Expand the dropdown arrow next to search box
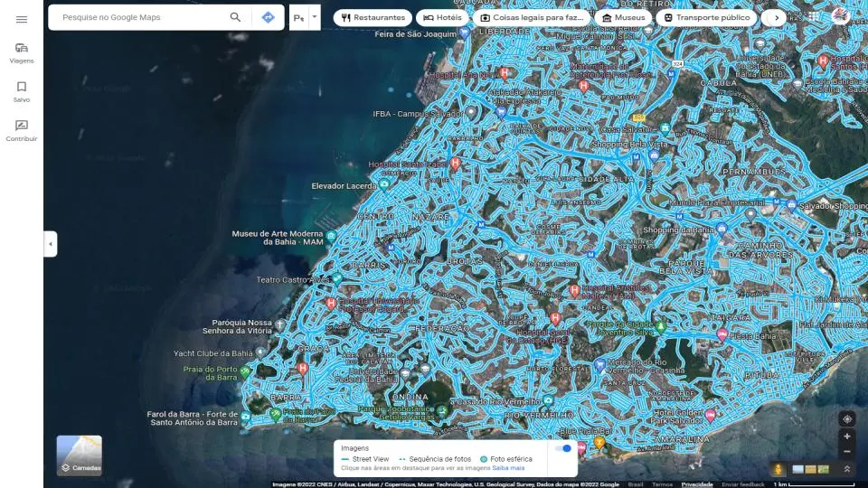The height and width of the screenshot is (488, 868). point(314,17)
